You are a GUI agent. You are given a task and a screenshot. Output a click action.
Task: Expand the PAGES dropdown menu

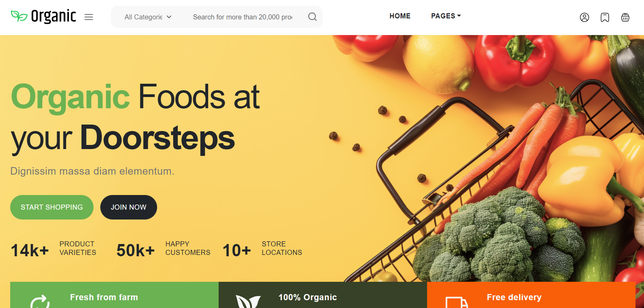coord(446,16)
